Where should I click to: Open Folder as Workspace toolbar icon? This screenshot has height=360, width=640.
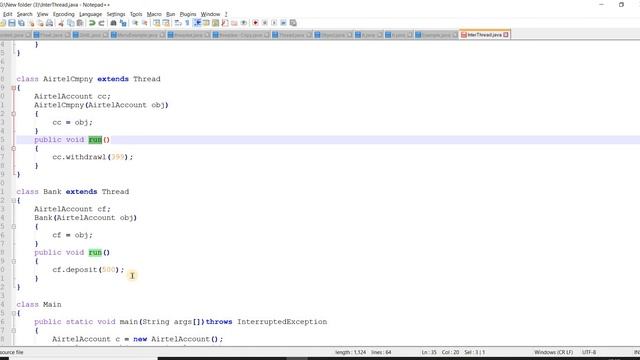pos(234,23)
